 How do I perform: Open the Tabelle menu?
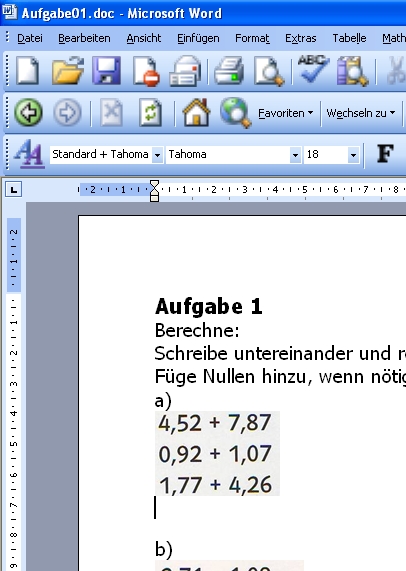point(349,38)
